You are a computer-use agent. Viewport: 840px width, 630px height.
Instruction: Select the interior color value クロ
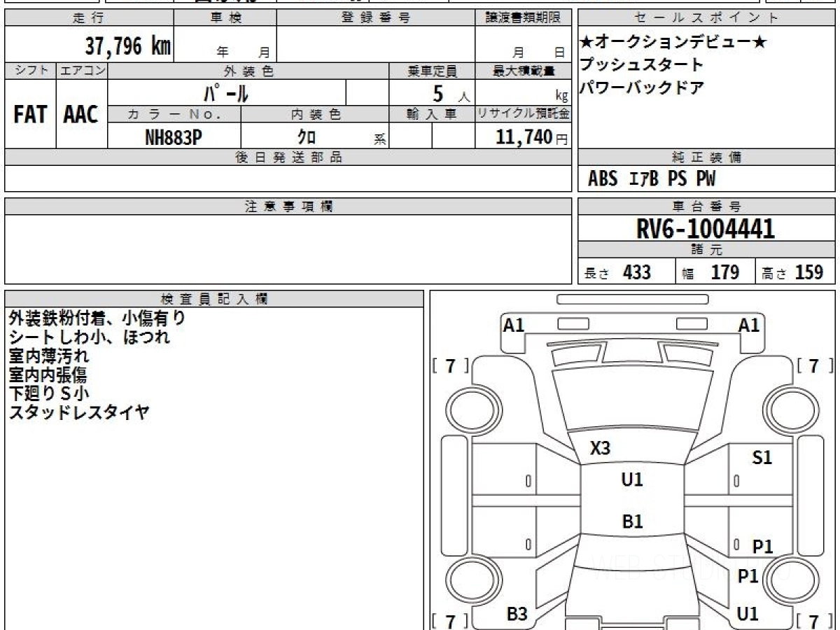307,137
